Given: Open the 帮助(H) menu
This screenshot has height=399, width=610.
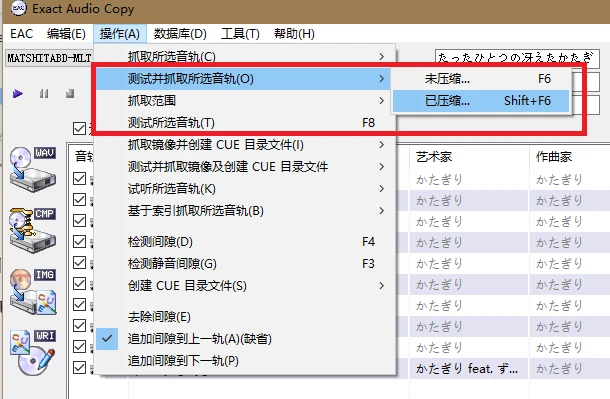Looking at the screenshot, I should pyautogui.click(x=294, y=34).
